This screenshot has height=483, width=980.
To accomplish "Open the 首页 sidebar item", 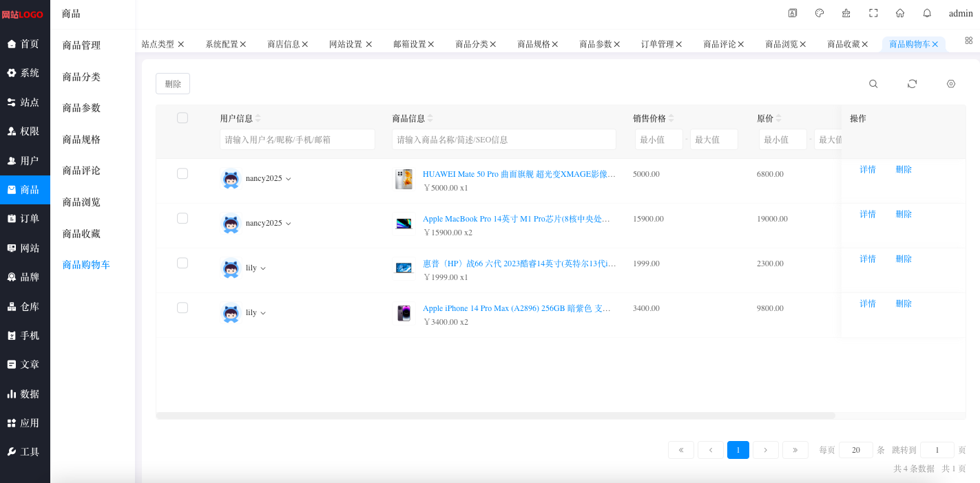I will pos(25,44).
